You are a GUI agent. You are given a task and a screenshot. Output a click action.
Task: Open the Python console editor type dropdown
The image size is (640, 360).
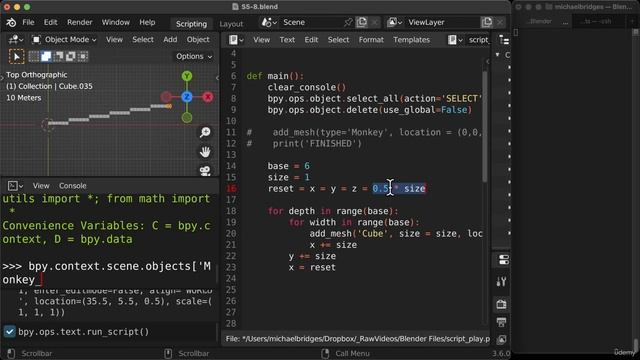[x=16, y=186]
